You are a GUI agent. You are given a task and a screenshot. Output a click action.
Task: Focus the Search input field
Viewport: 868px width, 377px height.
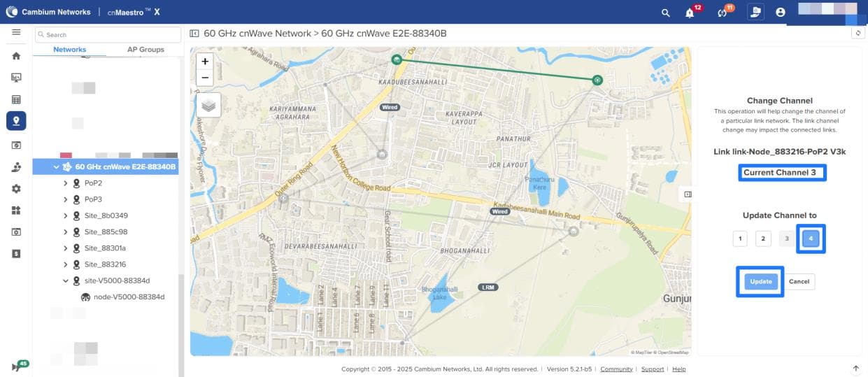click(108, 34)
